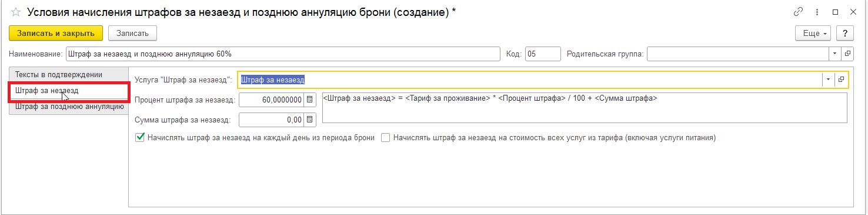Viewport: 868px width, 215px height.
Task: Expand the Услуга "Штраф за незаезд" dropdown
Action: point(828,80)
